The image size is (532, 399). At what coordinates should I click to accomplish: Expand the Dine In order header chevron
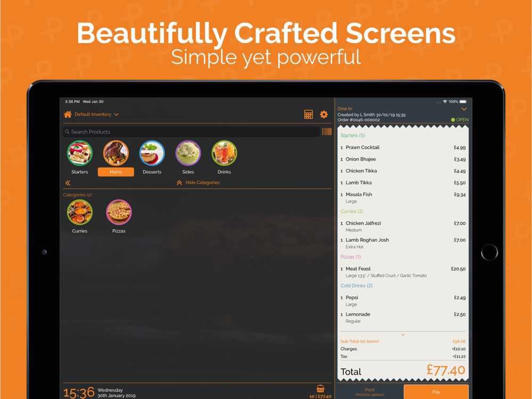click(464, 109)
